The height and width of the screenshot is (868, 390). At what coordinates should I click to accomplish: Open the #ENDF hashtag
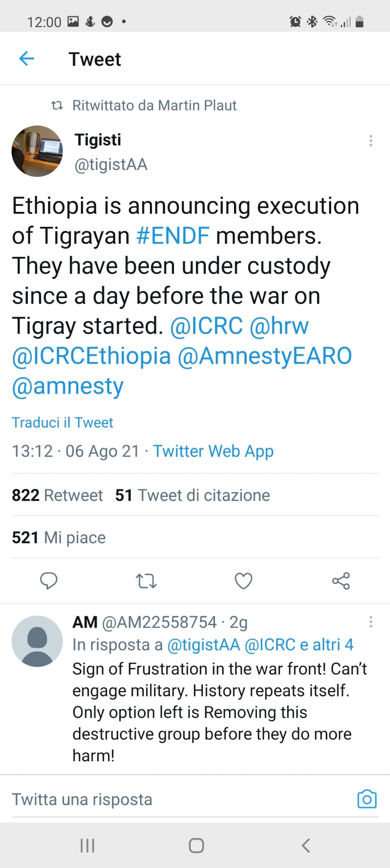tap(173, 236)
